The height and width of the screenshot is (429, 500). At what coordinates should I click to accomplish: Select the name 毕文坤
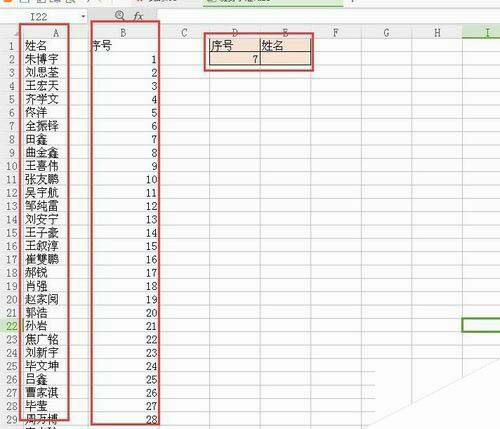pyautogui.click(x=42, y=366)
